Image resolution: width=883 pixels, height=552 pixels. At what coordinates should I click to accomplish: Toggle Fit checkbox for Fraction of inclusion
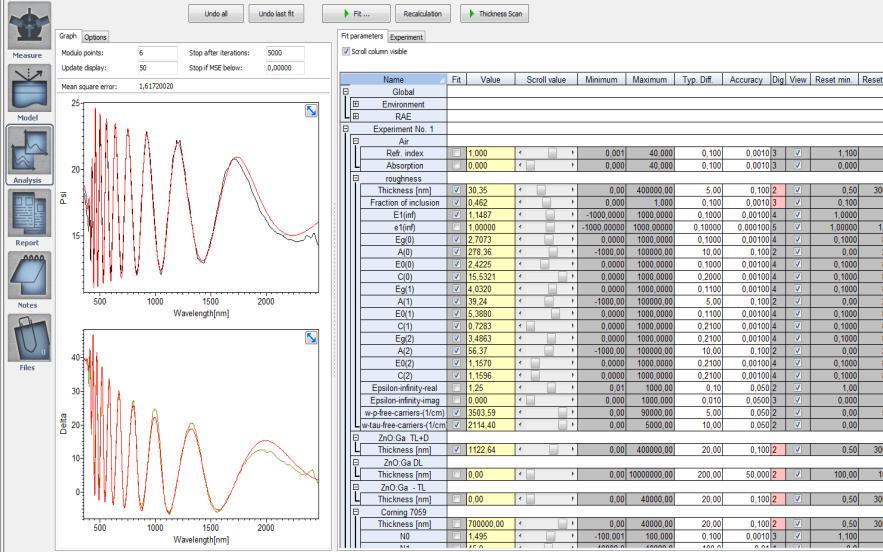[457, 203]
